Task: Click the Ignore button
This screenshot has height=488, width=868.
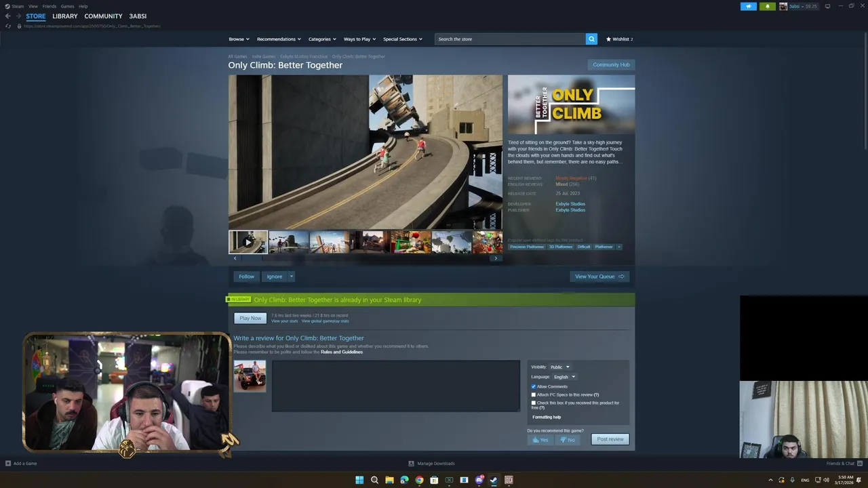Action: tap(275, 277)
